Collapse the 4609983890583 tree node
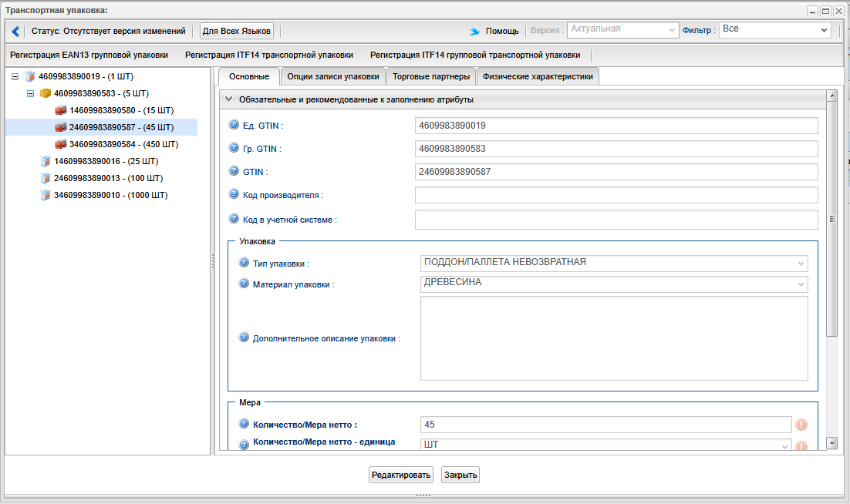This screenshot has width=850, height=504. (31, 93)
